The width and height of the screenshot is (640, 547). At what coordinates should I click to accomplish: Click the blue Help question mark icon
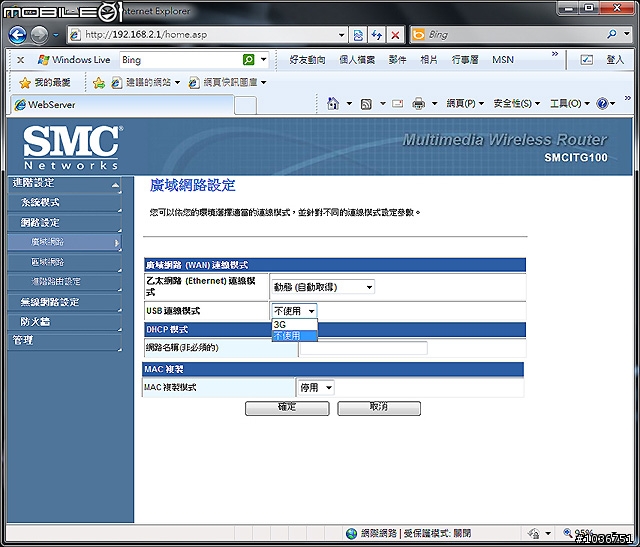[602, 104]
